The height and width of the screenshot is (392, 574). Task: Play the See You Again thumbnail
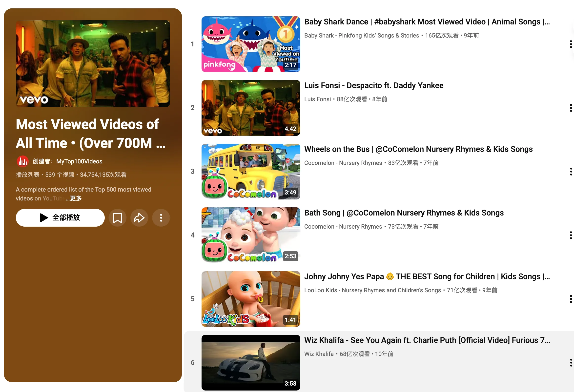tap(251, 362)
